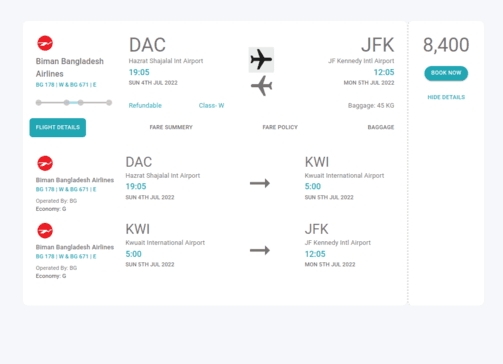Screen dimensions: 503x364
Task: Click the airline logo on DAC–KWI segment
Action: tap(45, 163)
